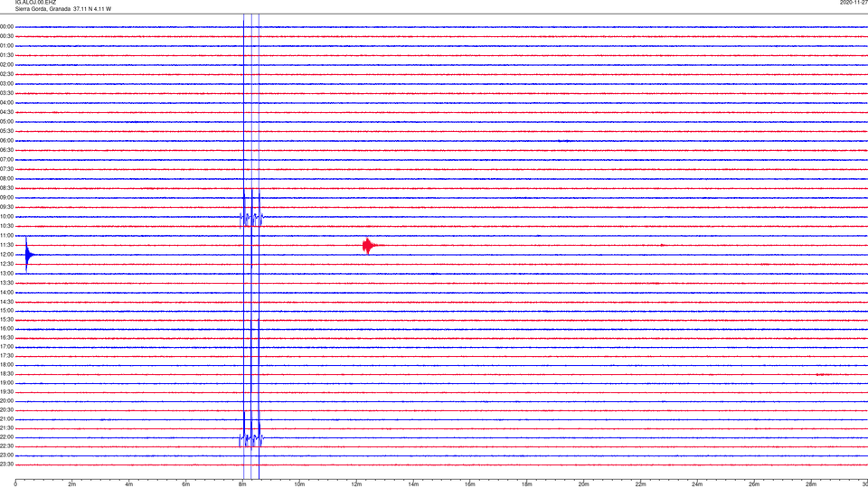Click the red seismic burst on the 11:30 trace
The image size is (868, 488).
click(369, 245)
